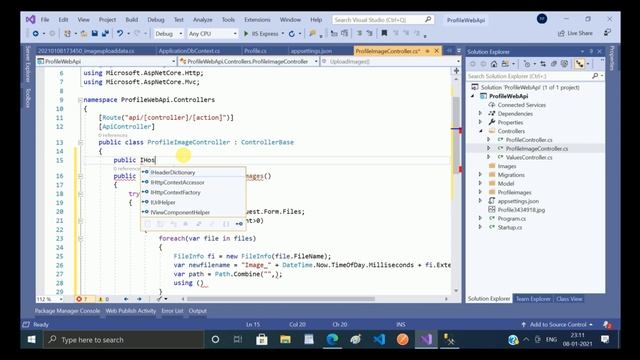Open the UploadImages member dropdown
Image resolution: width=640 pixels, height=360 pixels.
390,61
